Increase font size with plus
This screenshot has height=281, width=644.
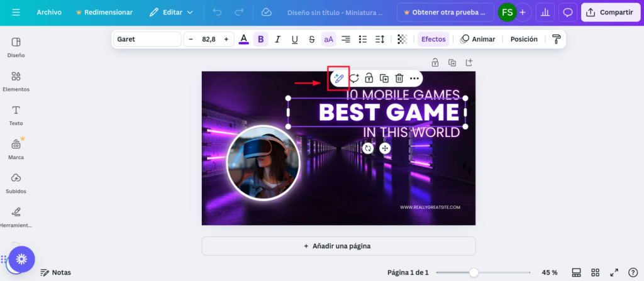click(x=226, y=40)
